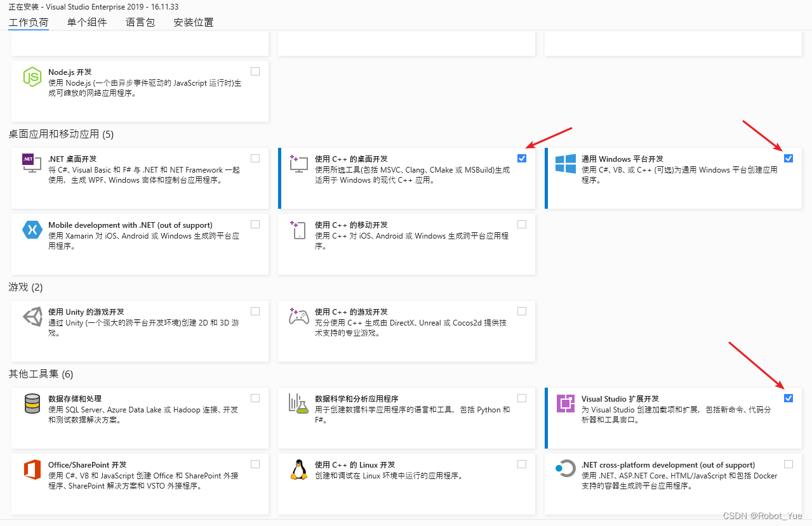Check 使用 C++ 的移动开发 checkbox
Screen dimensions: 812x526
(x=522, y=224)
